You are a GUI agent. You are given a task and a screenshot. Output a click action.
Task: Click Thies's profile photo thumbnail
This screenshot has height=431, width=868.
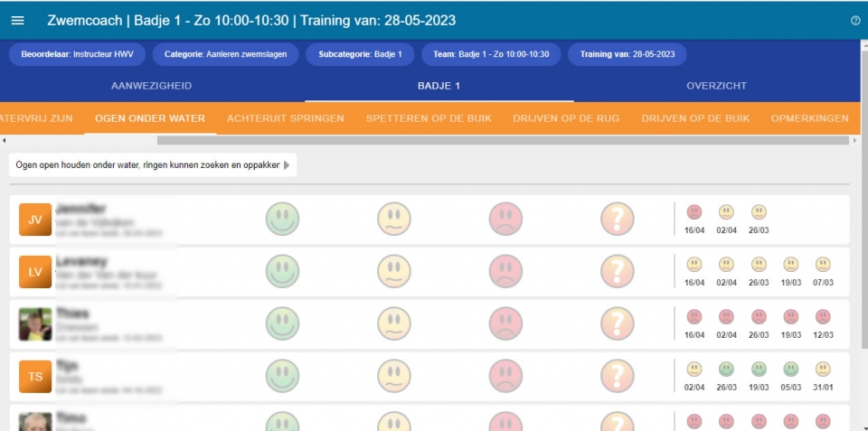coord(35,324)
